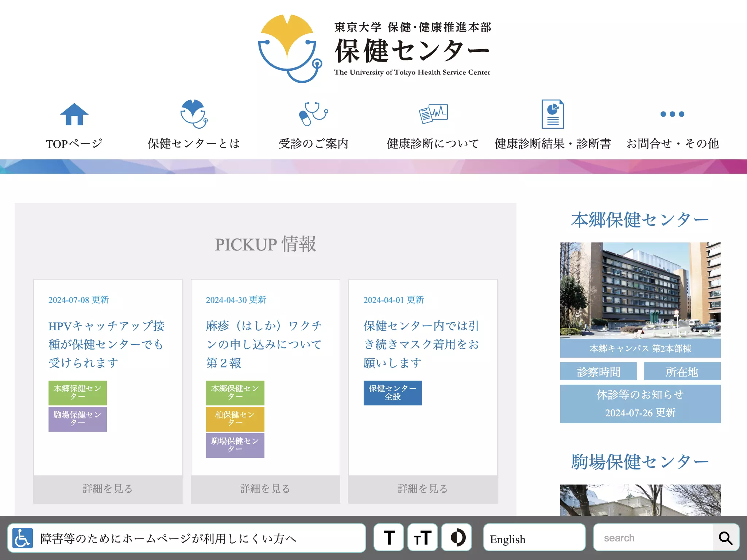Open the 保健センターとは menu item
Screen dimensions: 747x560
coord(194,144)
